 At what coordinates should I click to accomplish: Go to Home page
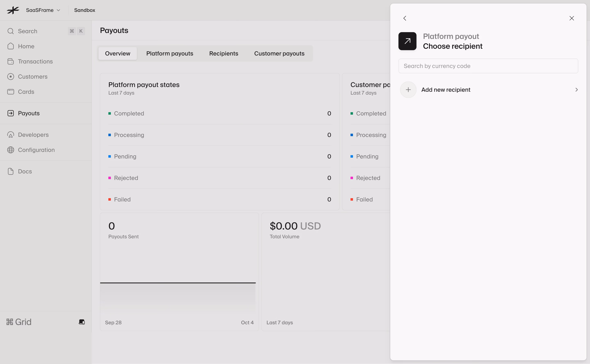tap(26, 46)
